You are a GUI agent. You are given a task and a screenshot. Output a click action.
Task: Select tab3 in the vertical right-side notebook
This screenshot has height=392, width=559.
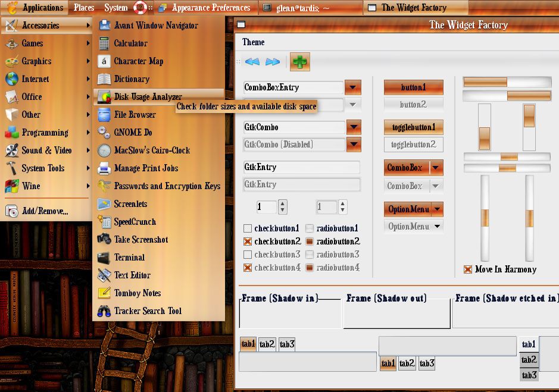(x=529, y=375)
